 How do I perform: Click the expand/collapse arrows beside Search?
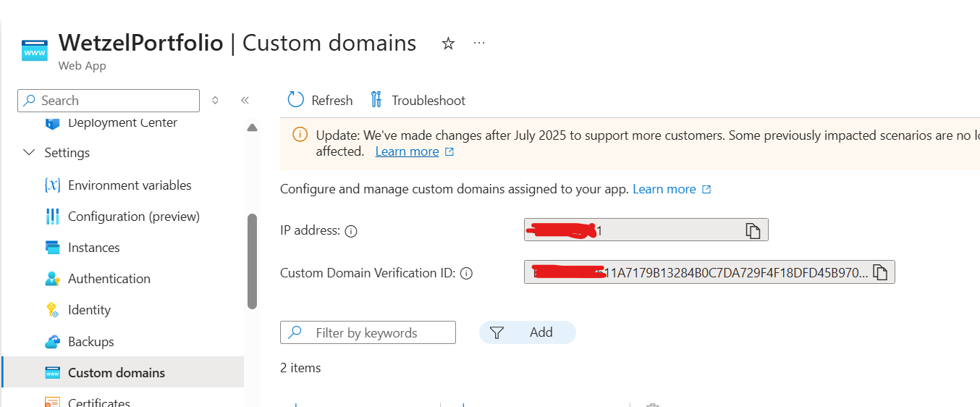(x=215, y=101)
